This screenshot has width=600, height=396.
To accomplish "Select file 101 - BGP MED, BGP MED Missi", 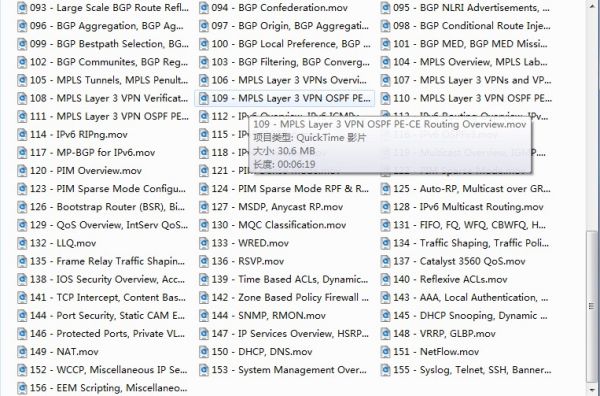I will pos(464,44).
